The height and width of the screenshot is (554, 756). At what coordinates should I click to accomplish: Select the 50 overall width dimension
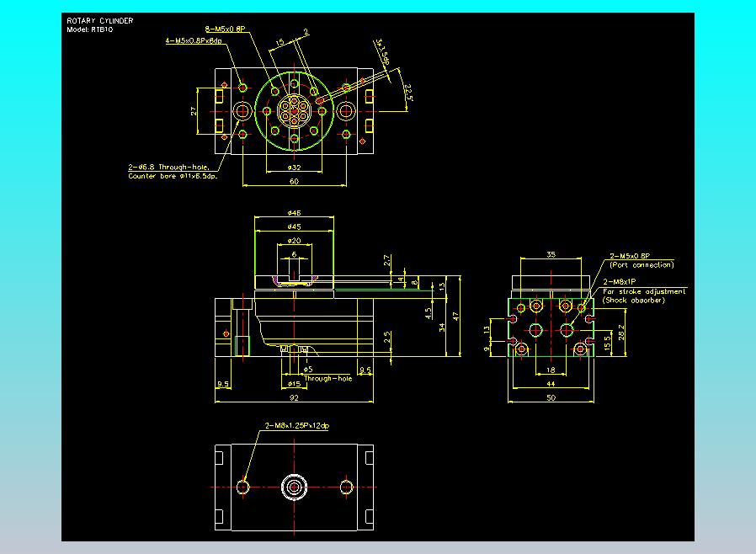pos(551,397)
